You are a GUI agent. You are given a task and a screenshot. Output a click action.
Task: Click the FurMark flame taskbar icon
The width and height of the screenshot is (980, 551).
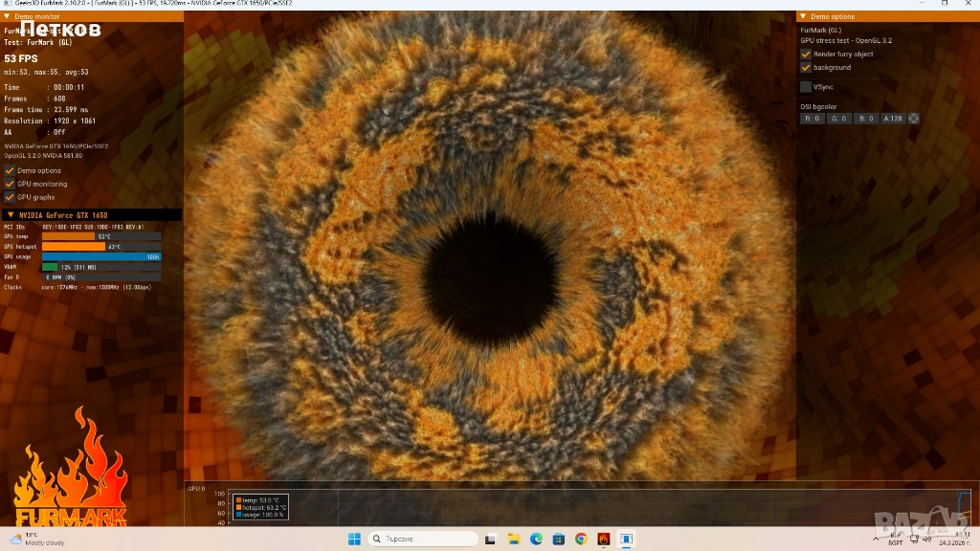coord(603,539)
